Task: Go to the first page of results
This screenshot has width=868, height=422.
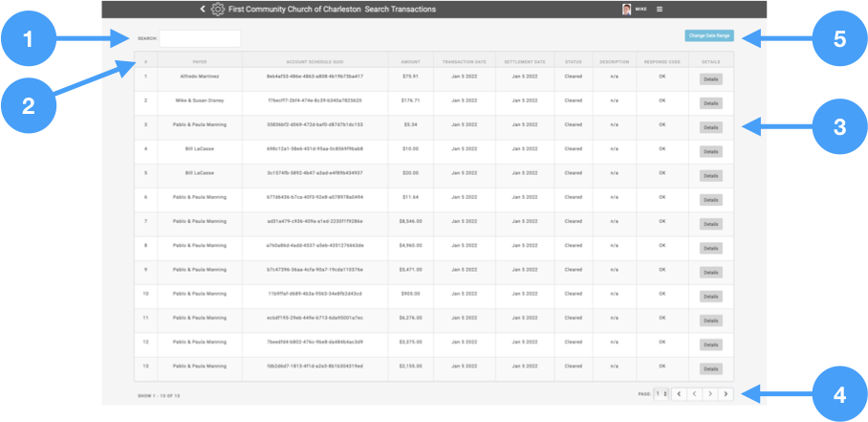Action: point(678,393)
